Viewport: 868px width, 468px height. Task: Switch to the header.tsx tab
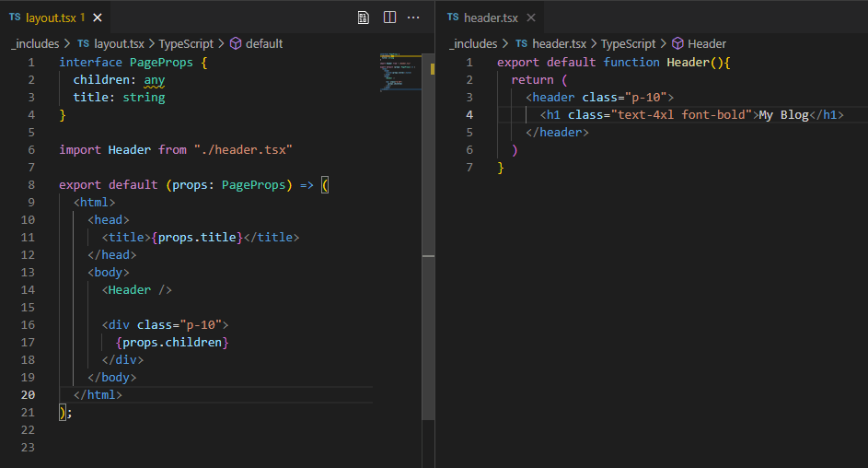coord(491,18)
